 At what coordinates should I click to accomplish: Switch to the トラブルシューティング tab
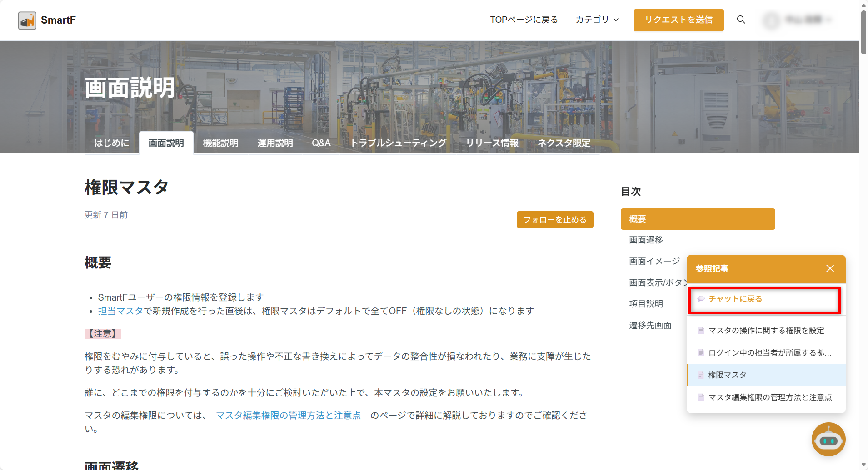[398, 143]
